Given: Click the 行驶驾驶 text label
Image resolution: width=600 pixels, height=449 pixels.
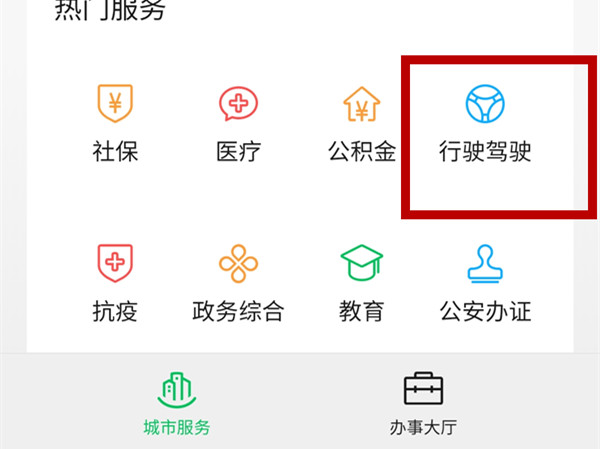Looking at the screenshot, I should click(x=485, y=152).
